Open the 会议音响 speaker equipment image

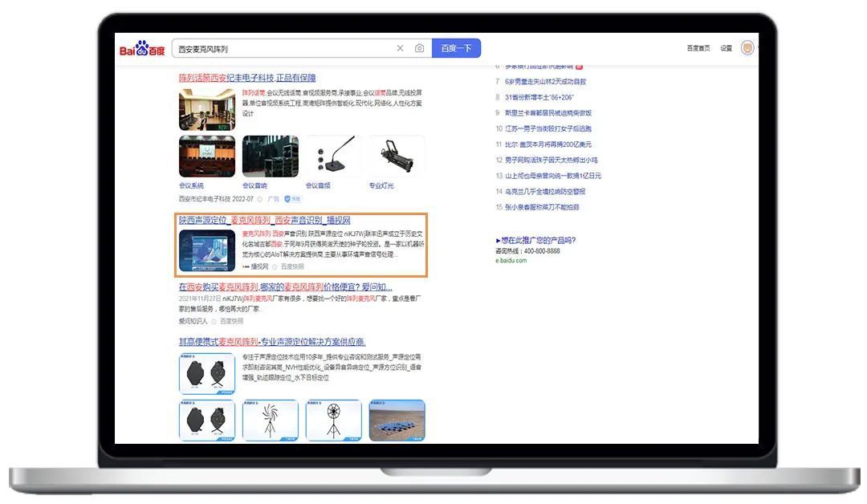pos(271,156)
